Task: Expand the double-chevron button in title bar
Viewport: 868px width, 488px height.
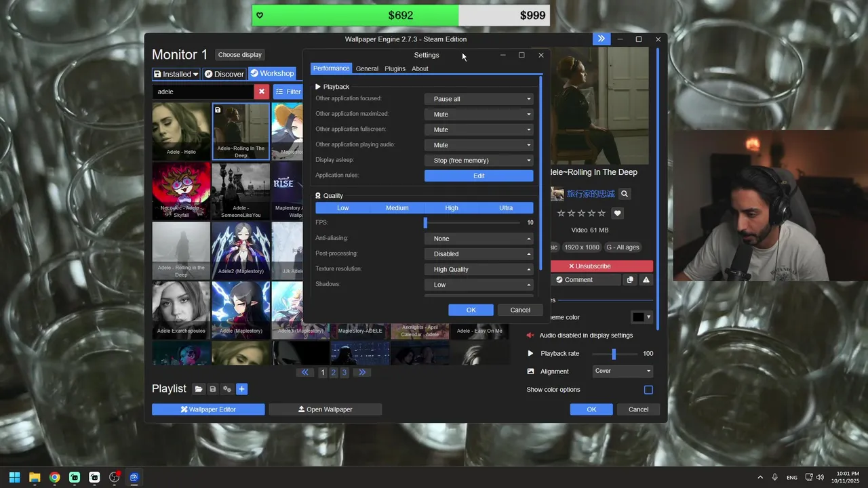Action: point(601,39)
